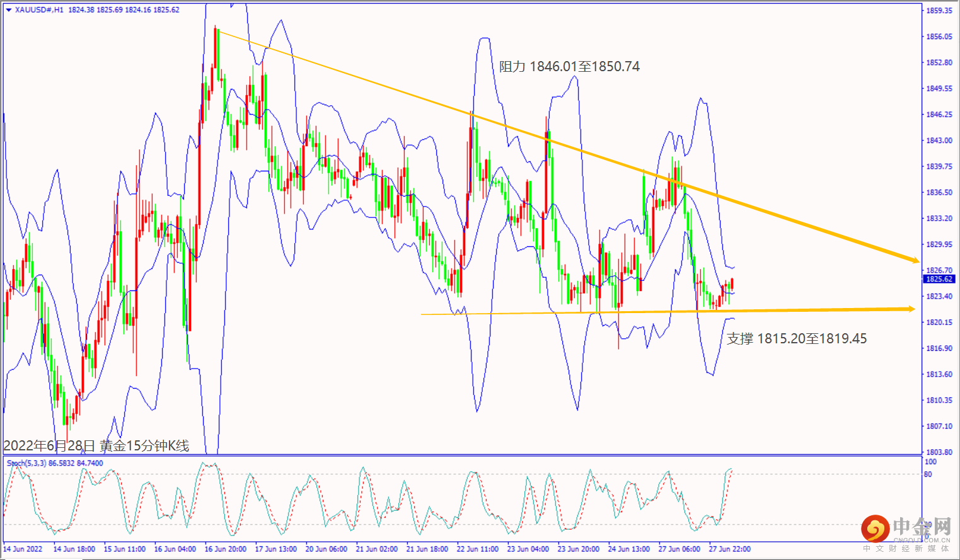Click the Stochastic 100 level label
960x560 pixels.
tap(931, 462)
